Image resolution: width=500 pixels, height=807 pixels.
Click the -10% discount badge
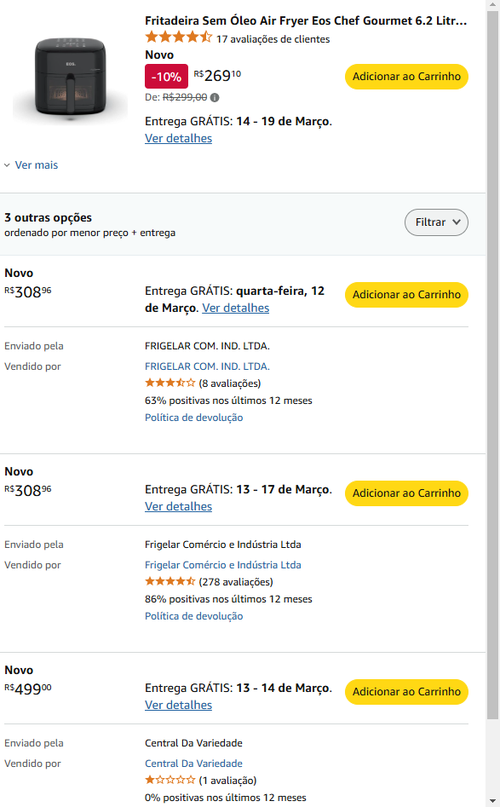166,77
